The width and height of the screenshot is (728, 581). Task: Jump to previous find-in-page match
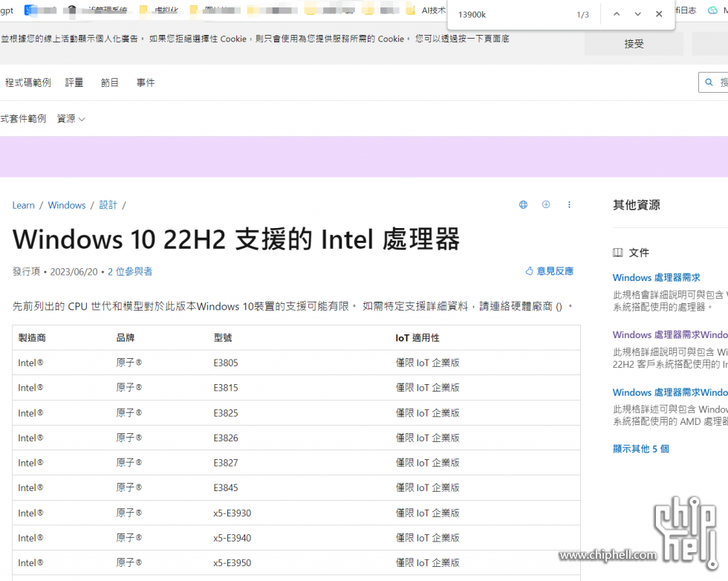point(617,14)
